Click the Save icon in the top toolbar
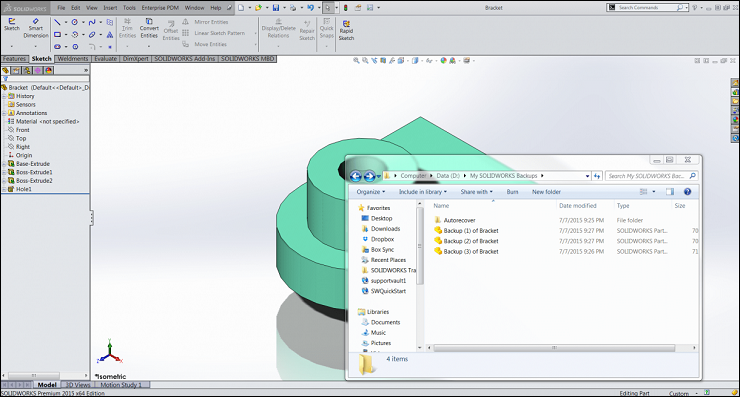This screenshot has width=740, height=397. point(276,8)
